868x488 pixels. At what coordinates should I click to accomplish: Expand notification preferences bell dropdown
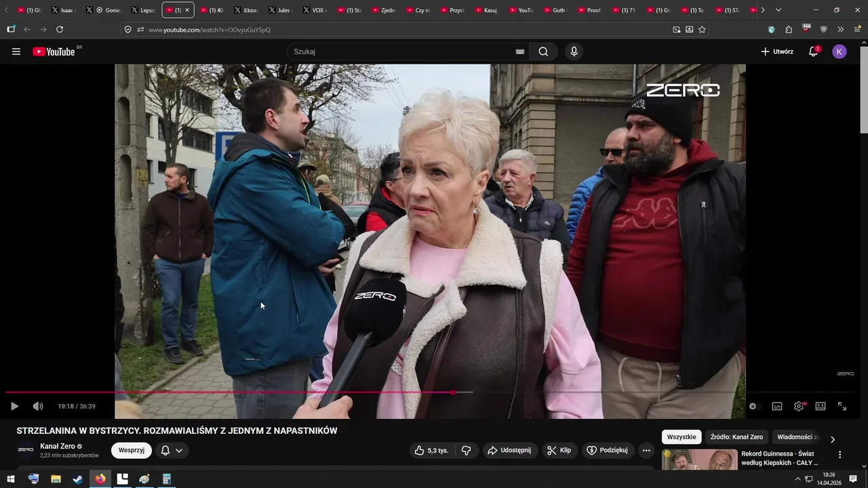coord(172,450)
